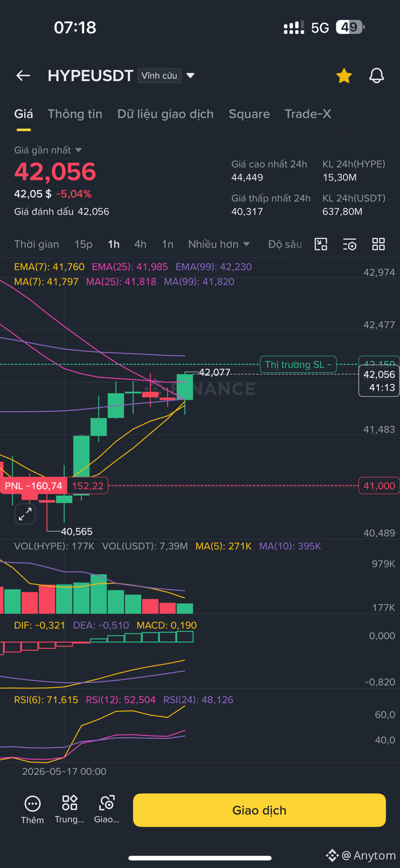Tap the VOL(USDT): 7,39M label
This screenshot has height=868, width=400.
(x=145, y=546)
